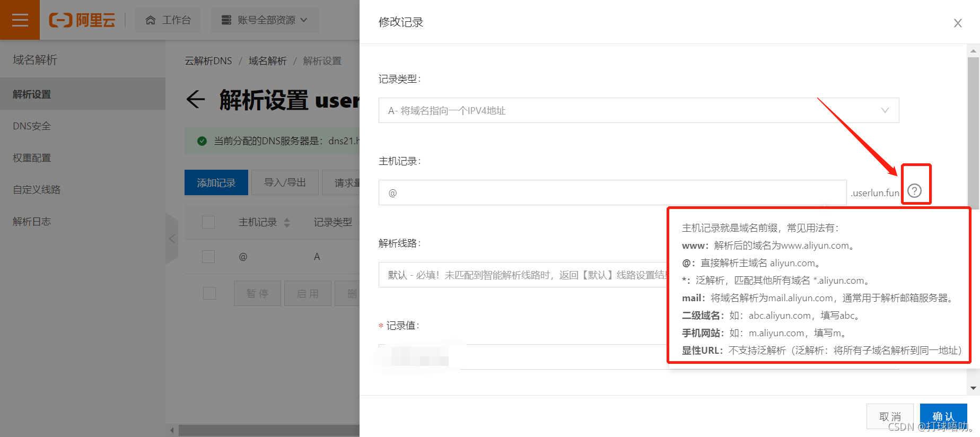Select 权重配置 from the sidebar
The height and width of the screenshot is (437, 980).
[32, 158]
